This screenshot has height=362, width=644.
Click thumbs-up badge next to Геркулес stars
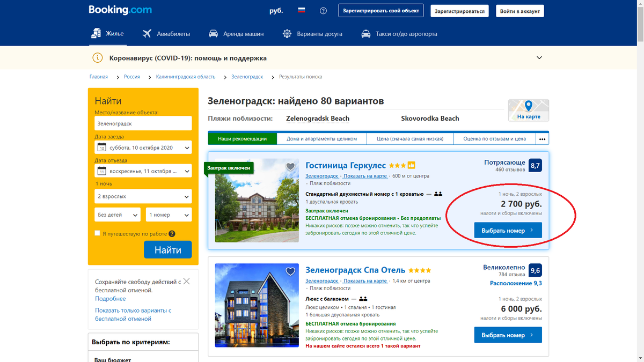point(412,165)
